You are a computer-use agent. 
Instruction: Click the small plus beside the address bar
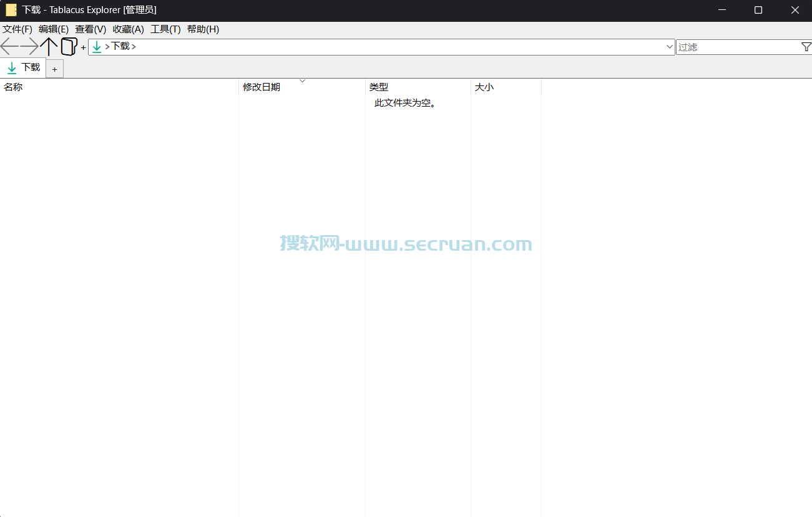84,47
